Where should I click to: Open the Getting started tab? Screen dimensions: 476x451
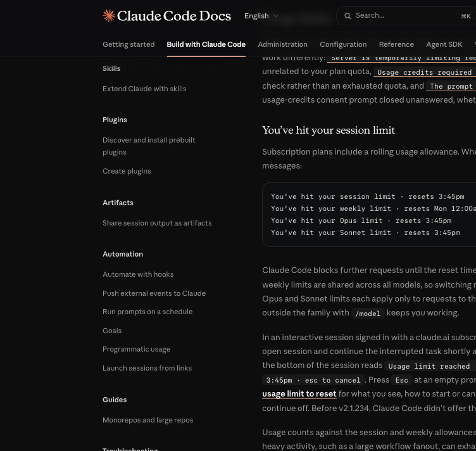pyautogui.click(x=128, y=44)
